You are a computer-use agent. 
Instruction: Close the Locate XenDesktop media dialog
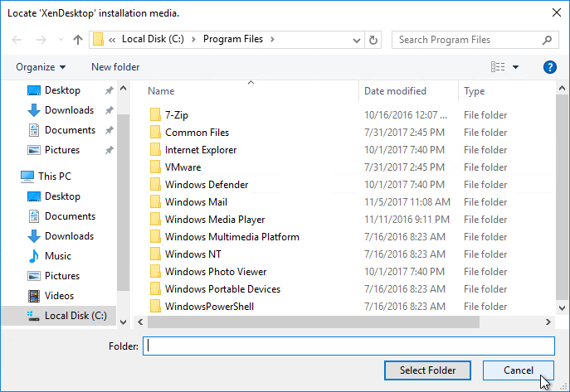tap(557, 13)
